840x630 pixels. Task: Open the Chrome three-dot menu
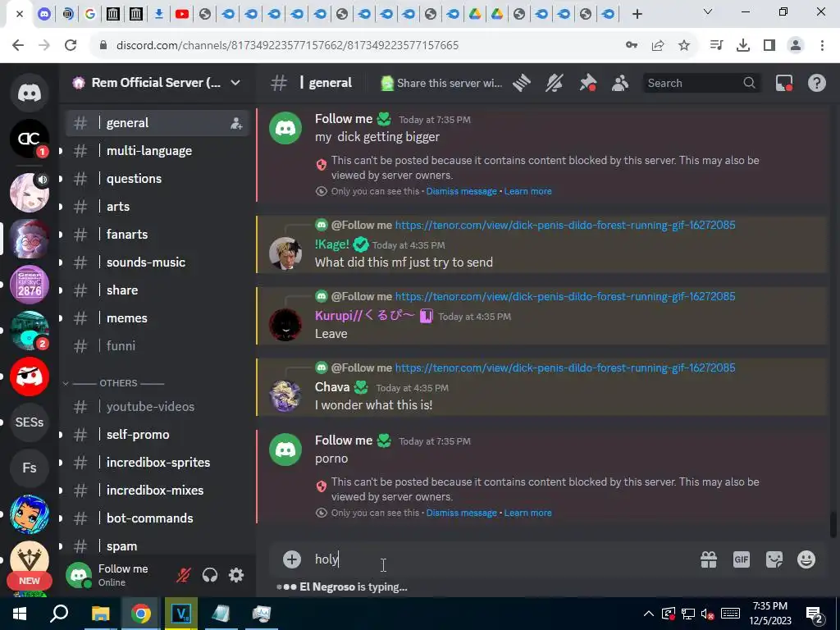(x=822, y=46)
